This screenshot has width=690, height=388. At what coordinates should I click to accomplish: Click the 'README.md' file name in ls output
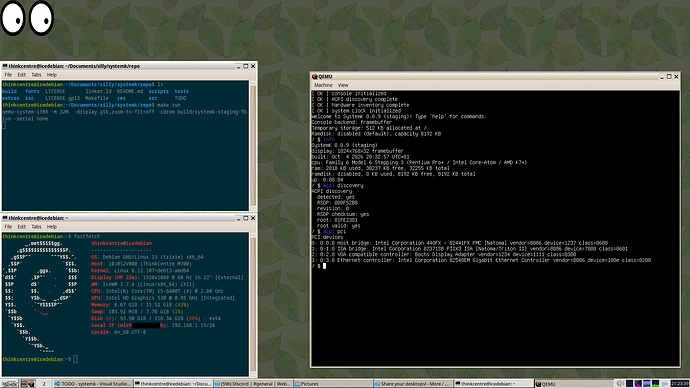pyautogui.click(x=130, y=92)
